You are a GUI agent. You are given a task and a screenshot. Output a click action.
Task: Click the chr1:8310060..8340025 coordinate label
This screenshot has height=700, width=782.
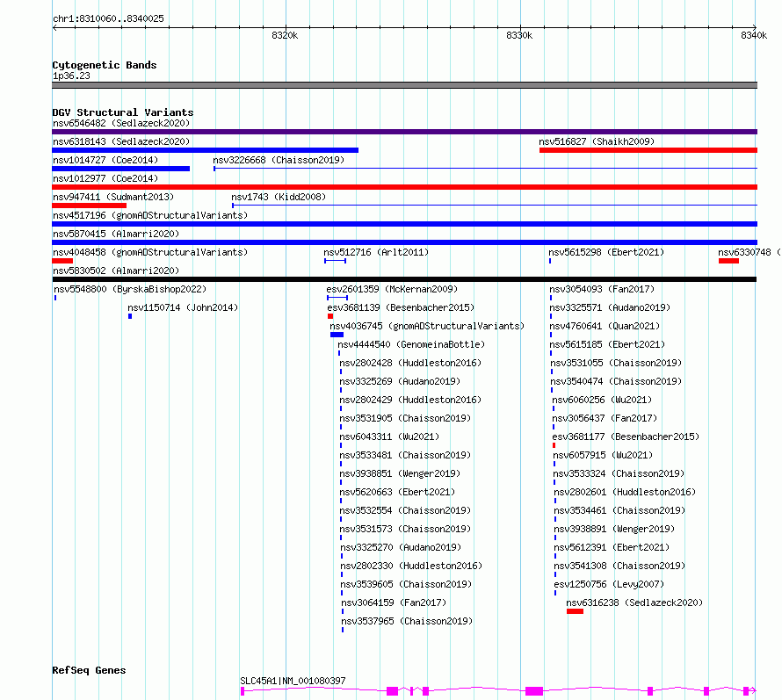coord(108,18)
